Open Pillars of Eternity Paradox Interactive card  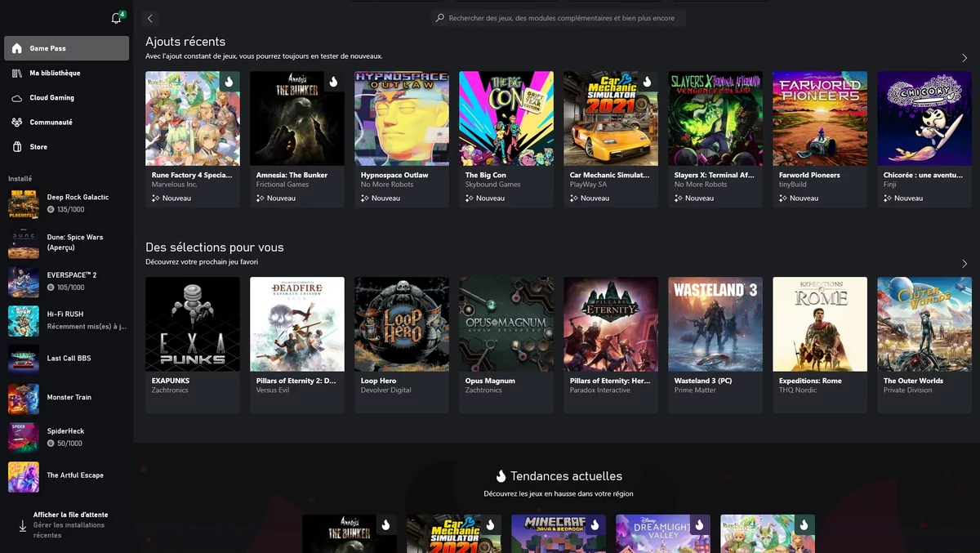[x=611, y=345]
